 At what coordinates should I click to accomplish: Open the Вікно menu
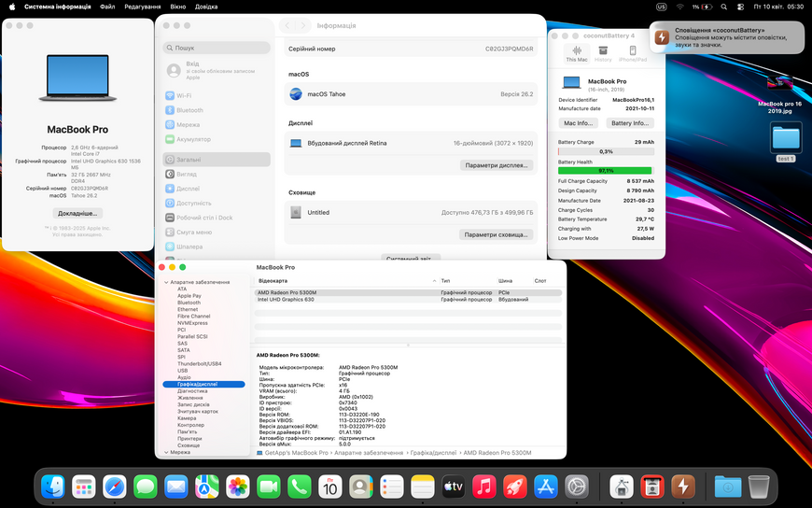[177, 7]
